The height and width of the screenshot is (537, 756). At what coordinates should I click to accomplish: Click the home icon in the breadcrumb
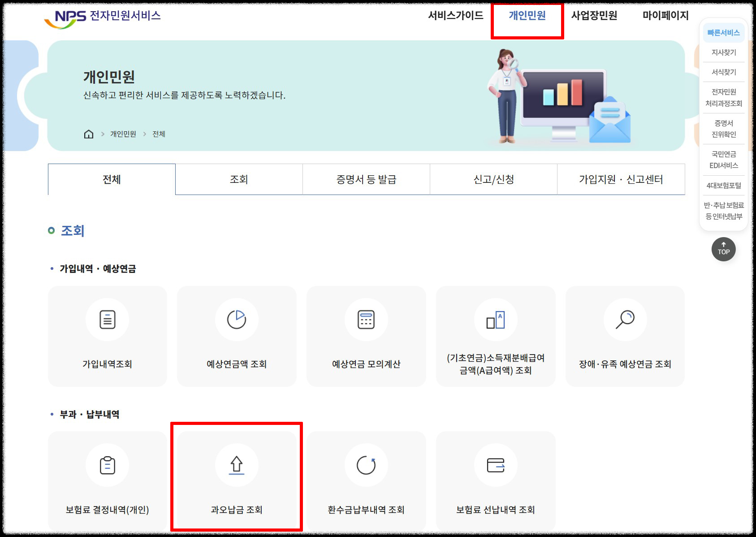point(88,133)
